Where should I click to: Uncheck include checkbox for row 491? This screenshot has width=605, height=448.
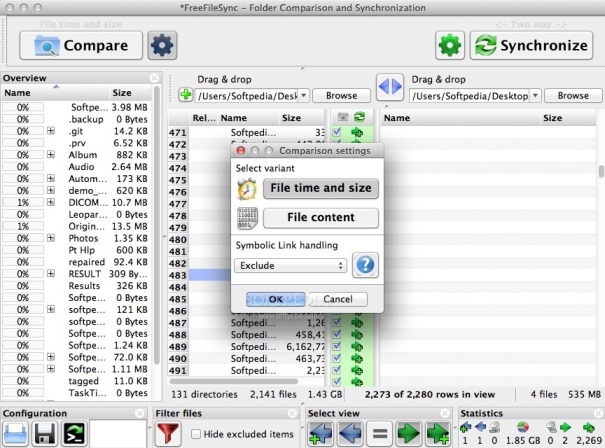(x=337, y=370)
